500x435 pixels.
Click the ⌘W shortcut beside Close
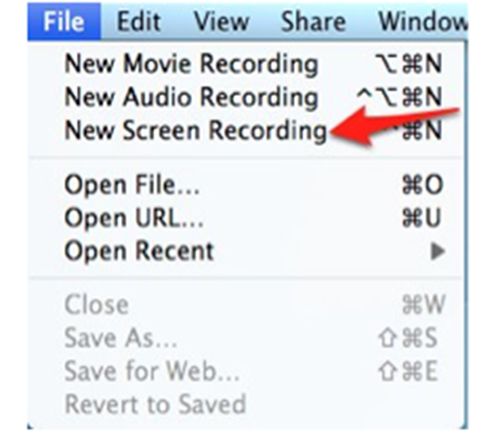423,305
